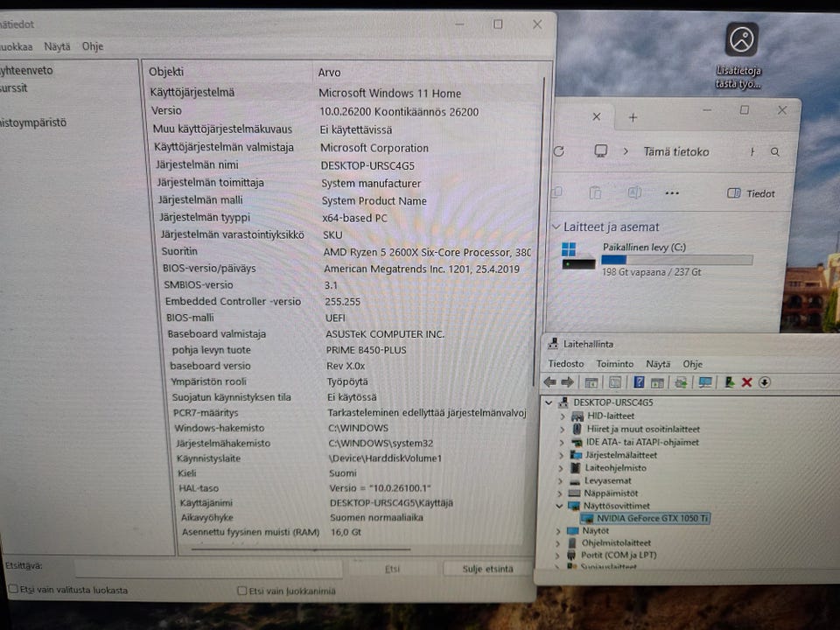Select Näytöt in device tree
840x630 pixels.
click(x=595, y=531)
